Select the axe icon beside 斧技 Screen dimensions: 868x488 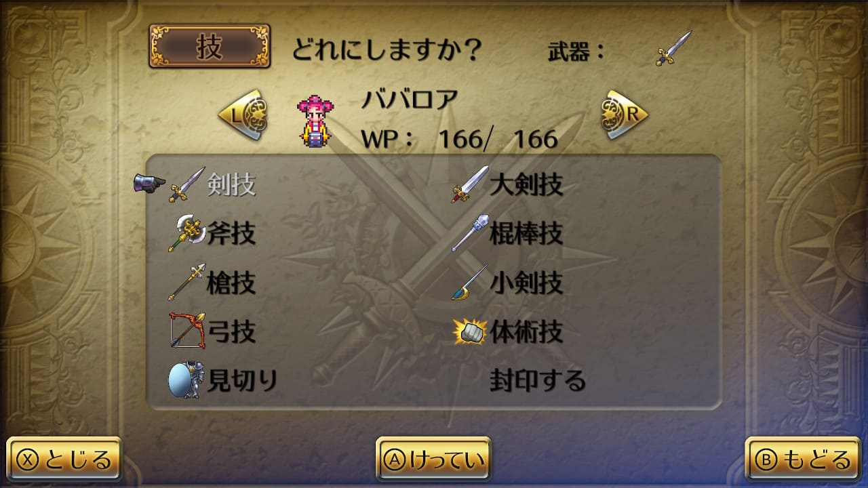tap(186, 234)
